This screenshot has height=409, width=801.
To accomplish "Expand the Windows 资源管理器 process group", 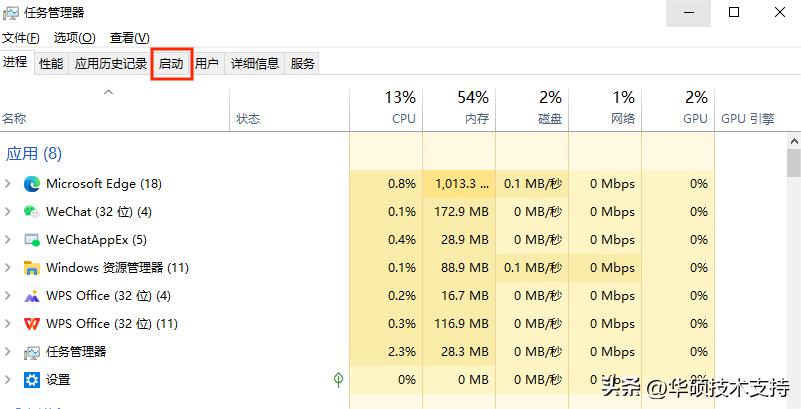I will [9, 268].
